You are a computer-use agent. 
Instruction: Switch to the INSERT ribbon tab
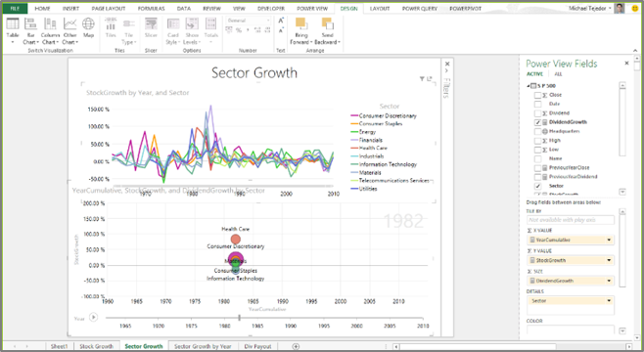click(x=70, y=8)
